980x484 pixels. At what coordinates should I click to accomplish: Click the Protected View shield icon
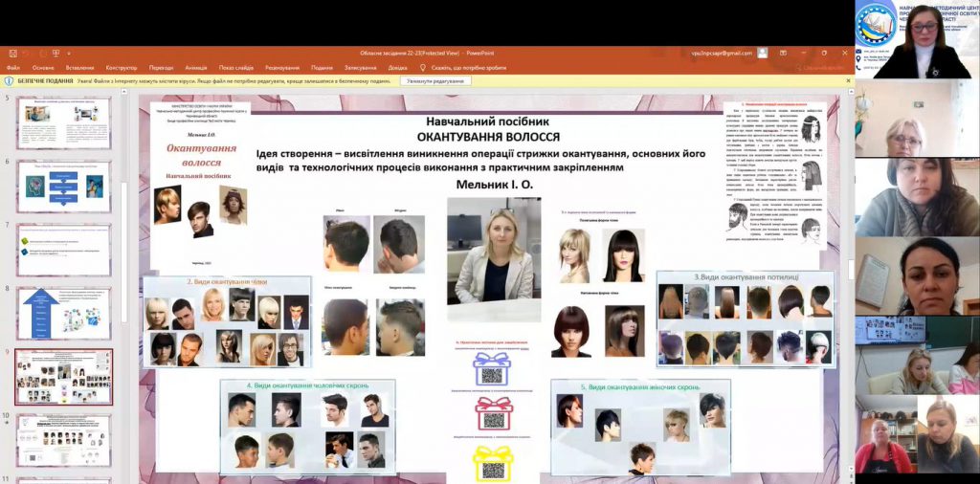tap(9, 81)
